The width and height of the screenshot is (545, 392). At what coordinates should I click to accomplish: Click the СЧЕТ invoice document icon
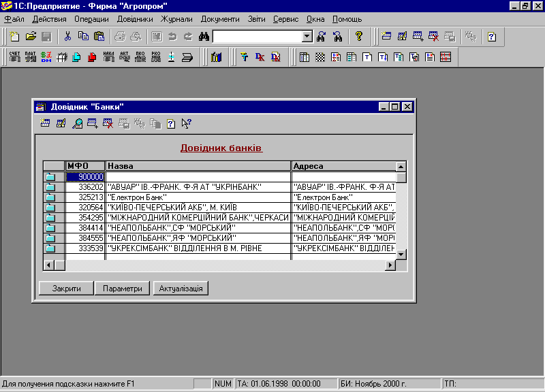[14, 57]
